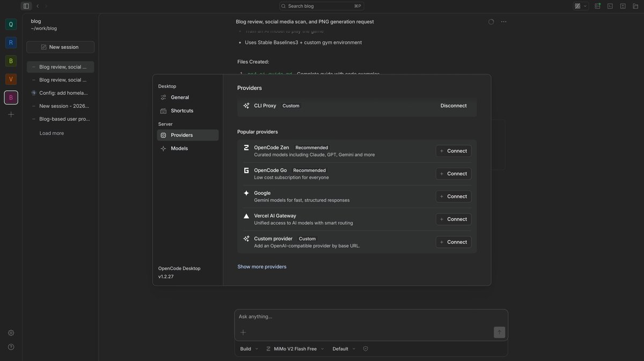Open the Default variant dropdown
This screenshot has width=644, height=361.
click(343, 349)
